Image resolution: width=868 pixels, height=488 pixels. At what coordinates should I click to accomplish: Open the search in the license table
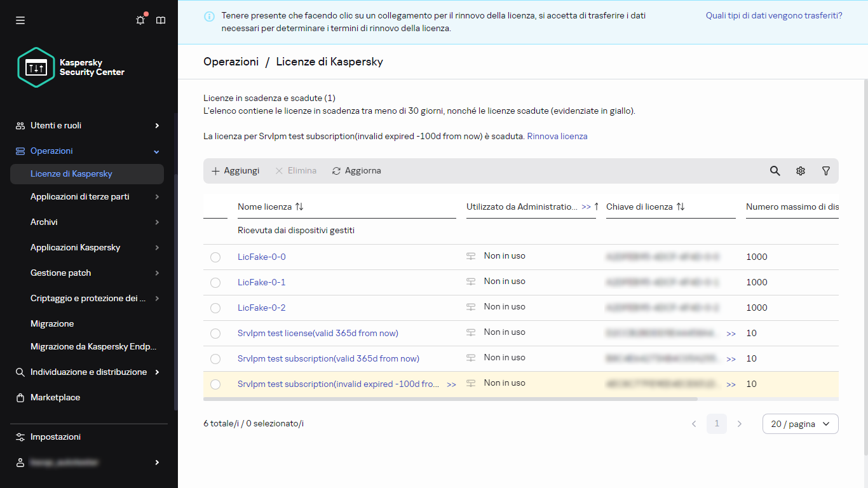point(775,171)
